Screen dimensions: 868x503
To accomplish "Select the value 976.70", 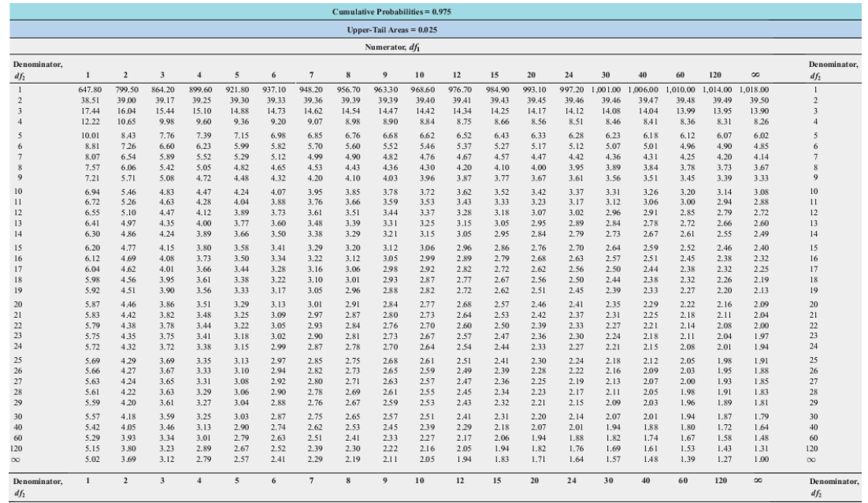I will 460,90.
